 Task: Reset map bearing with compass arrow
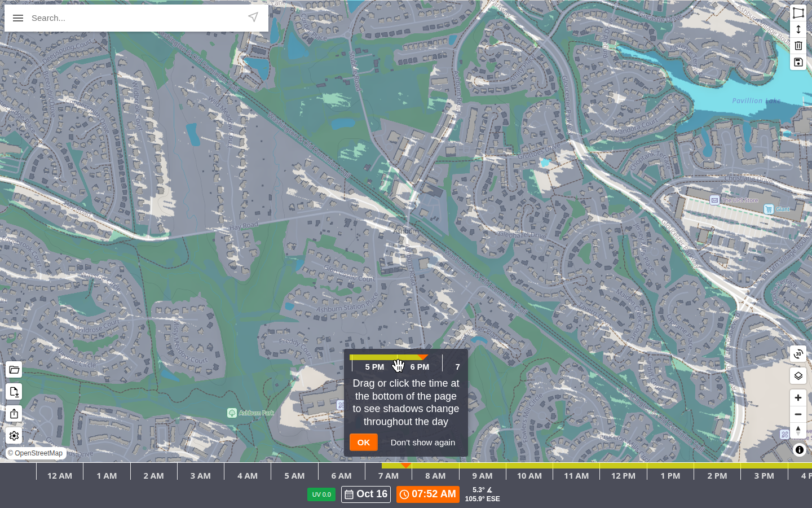click(798, 431)
